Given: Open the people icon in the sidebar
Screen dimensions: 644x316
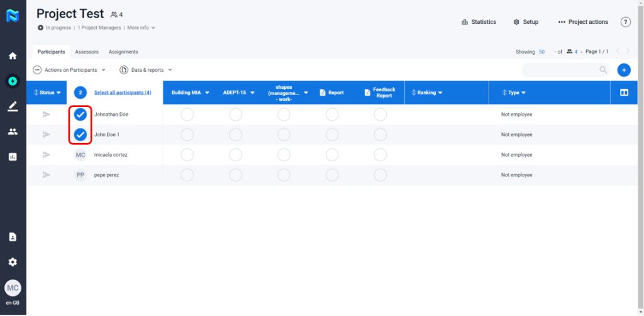Looking at the screenshot, I should 13,132.
